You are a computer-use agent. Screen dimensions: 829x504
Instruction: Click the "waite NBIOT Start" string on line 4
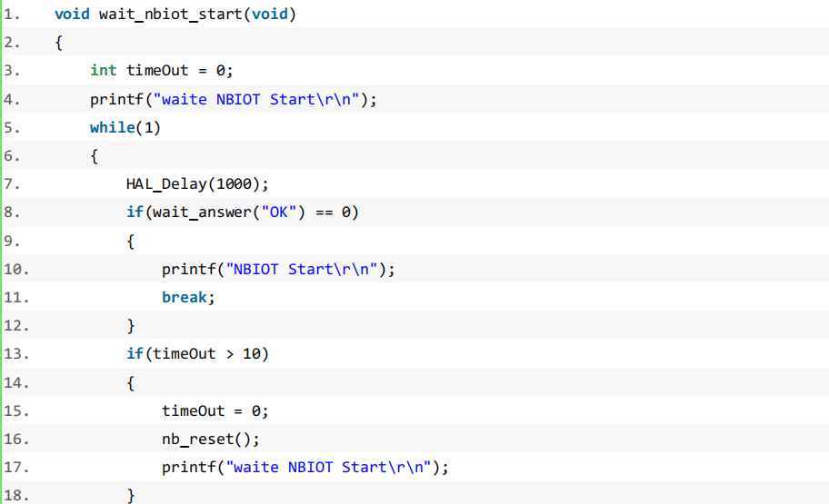(x=256, y=99)
